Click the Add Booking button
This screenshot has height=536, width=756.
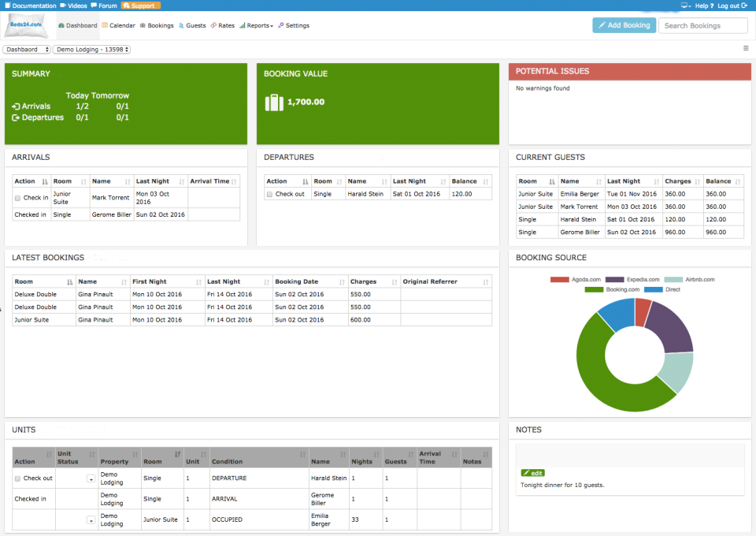[x=624, y=25]
